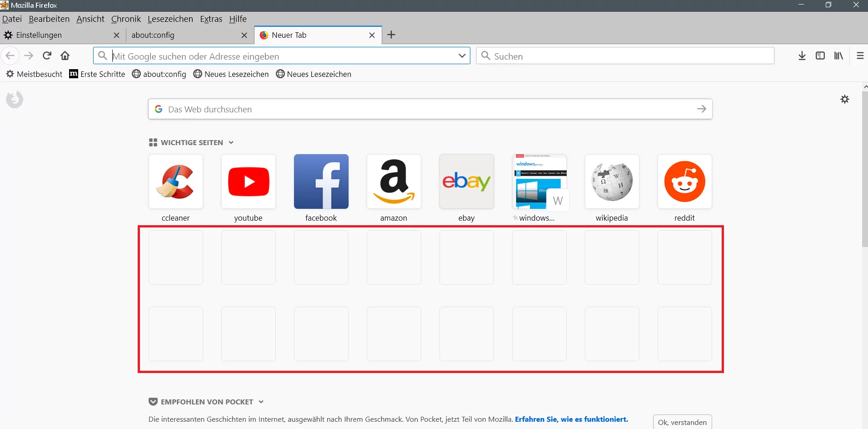Open the Bearbeiten menu
Screen dimensions: 868x429
click(49, 19)
